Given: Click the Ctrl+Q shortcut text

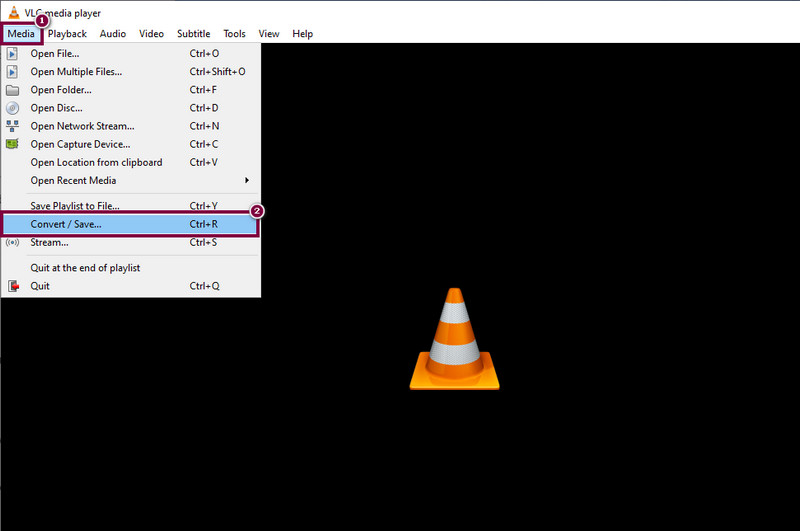Looking at the screenshot, I should (x=205, y=286).
